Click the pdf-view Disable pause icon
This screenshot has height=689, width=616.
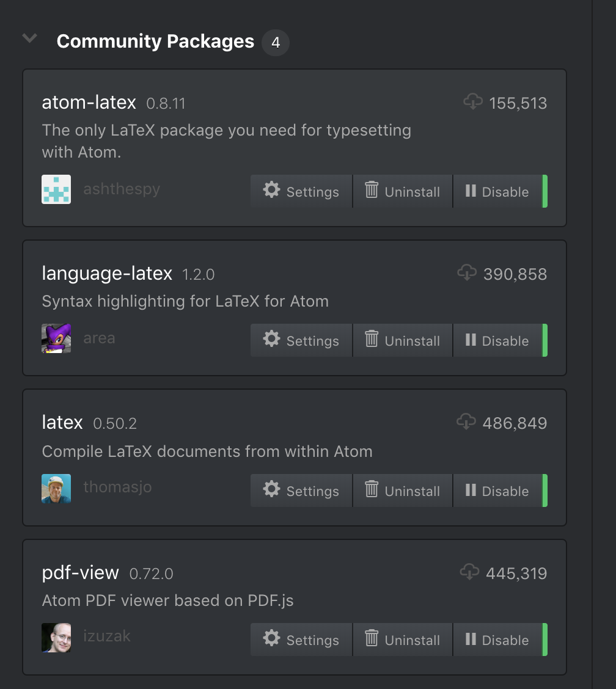[471, 638]
